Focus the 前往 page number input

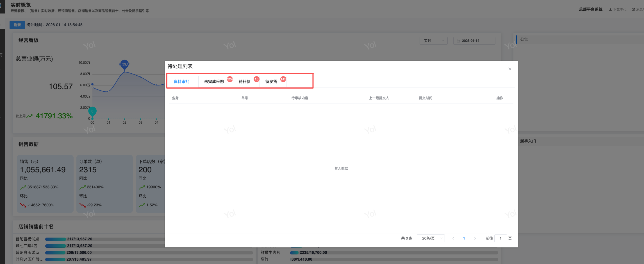500,238
